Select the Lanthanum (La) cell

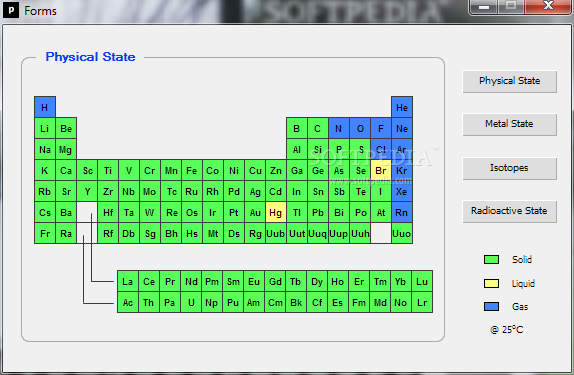(128, 281)
